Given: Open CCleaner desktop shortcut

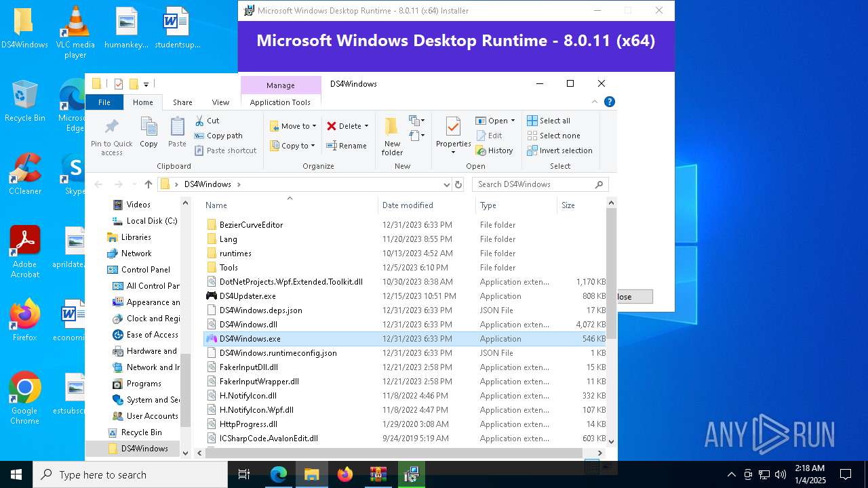Looking at the screenshot, I should click(x=25, y=174).
